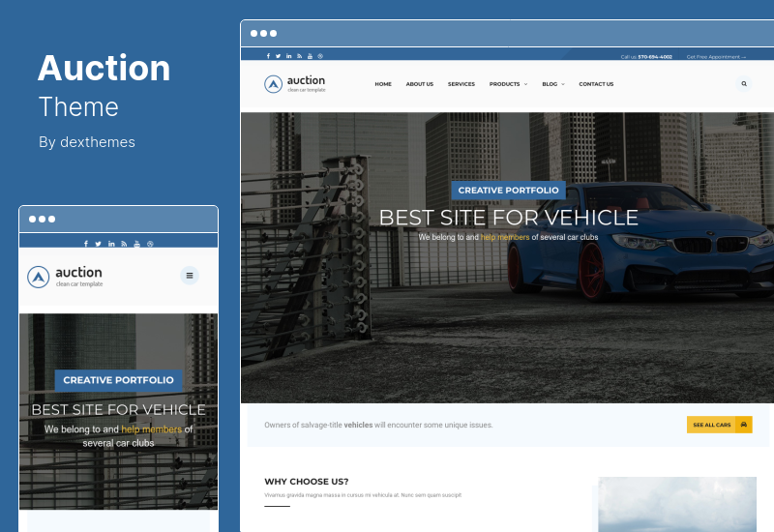Screen dimensions: 774x532
Task: Click LinkedIn icon in mobile preview top bar
Action: (111, 244)
